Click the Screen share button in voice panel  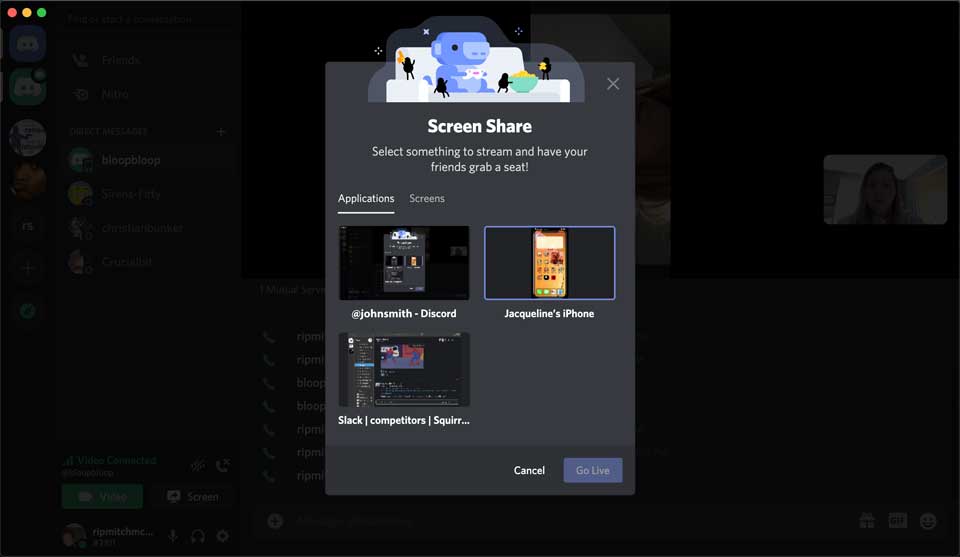tap(192, 496)
